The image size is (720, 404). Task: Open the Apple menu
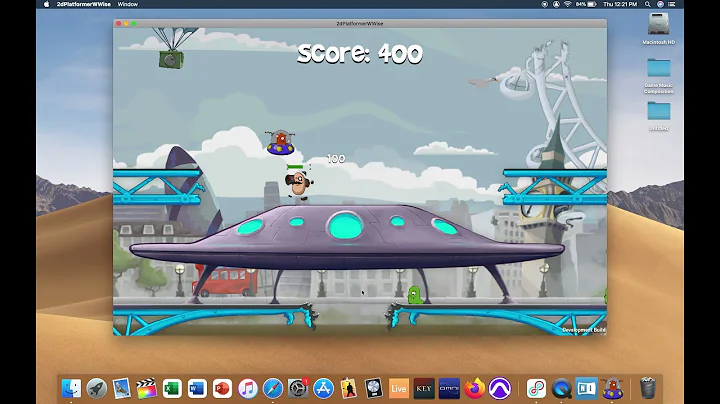coord(46,4)
